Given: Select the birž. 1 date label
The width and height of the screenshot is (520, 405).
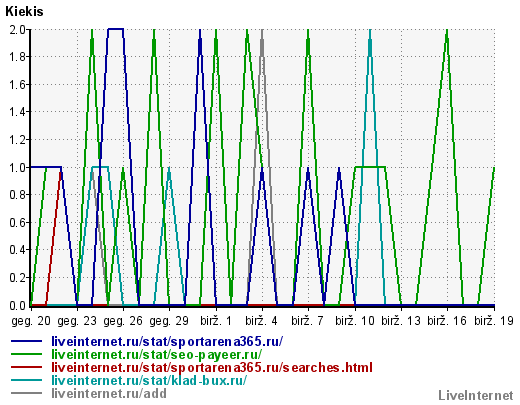Looking at the screenshot, I should coord(216,321).
